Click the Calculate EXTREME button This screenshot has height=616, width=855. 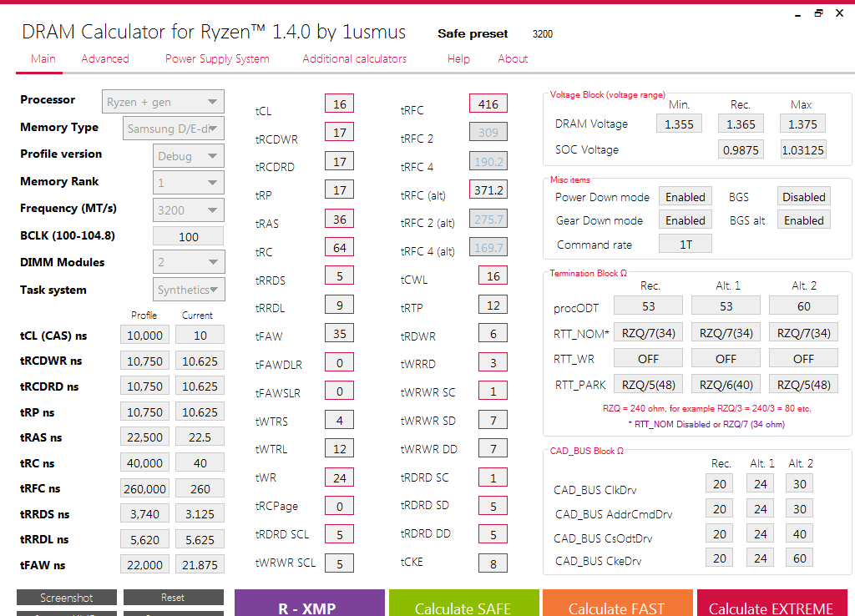click(771, 604)
